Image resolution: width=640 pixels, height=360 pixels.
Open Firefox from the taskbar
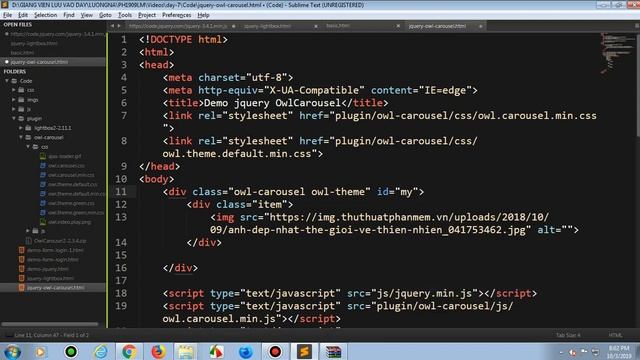coord(158,351)
